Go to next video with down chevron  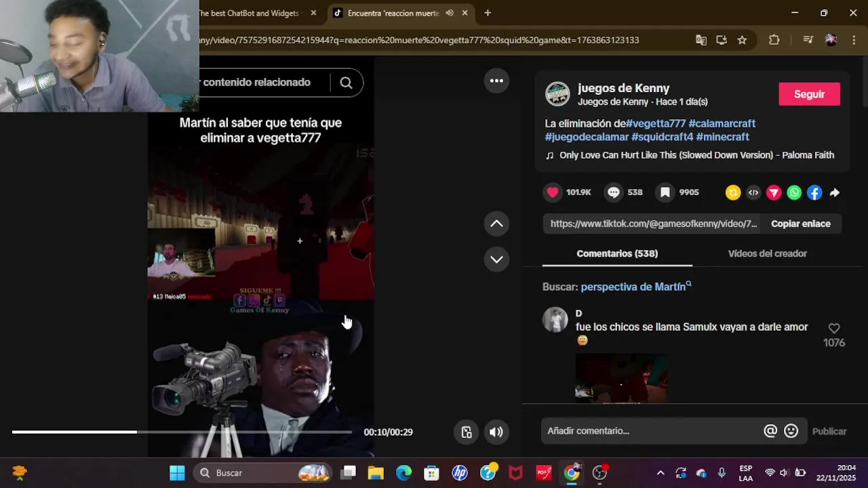tap(496, 260)
